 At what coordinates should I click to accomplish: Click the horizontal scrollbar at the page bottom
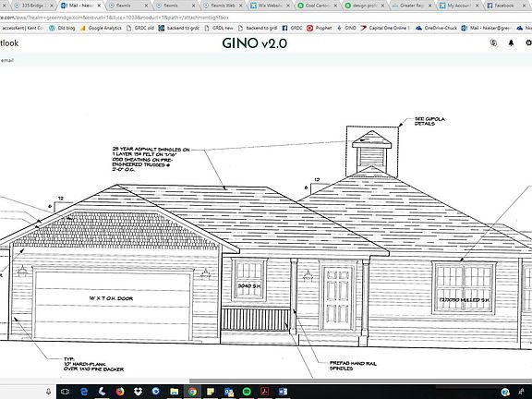[360, 381]
